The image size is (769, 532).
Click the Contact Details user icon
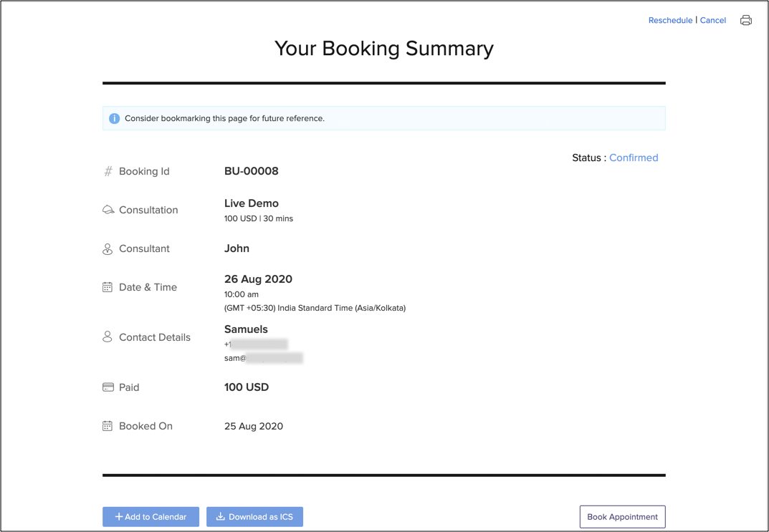[x=108, y=337]
